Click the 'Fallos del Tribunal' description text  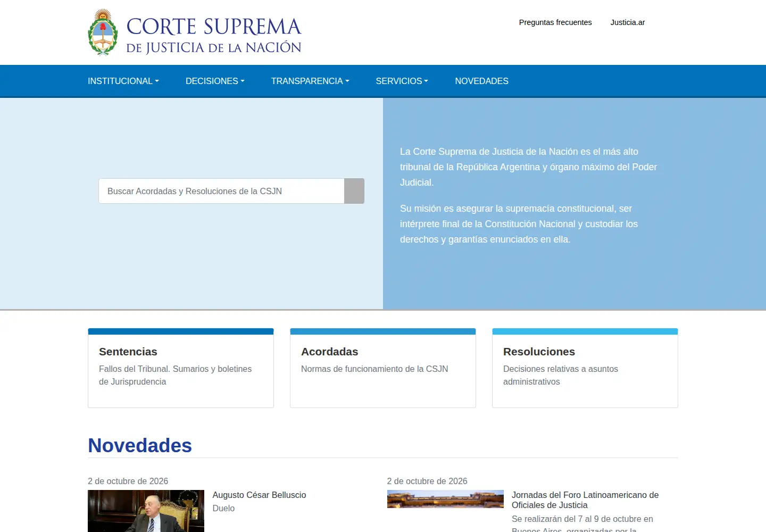click(x=176, y=375)
